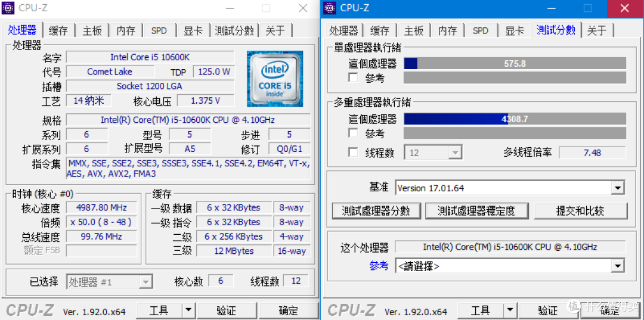Enable 參考 checkbox under single-thread score

click(x=353, y=77)
